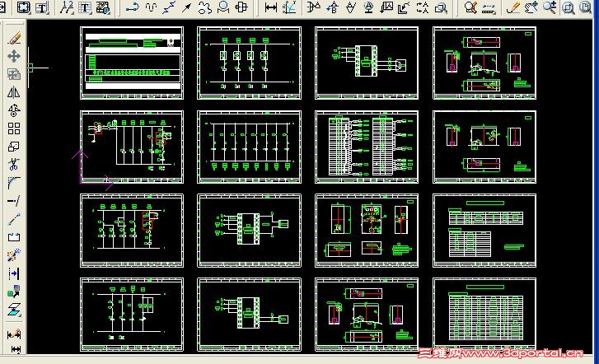The height and width of the screenshot is (364, 599).
Task: Click the Zoom previous page icon
Action: pyautogui.click(x=585, y=7)
